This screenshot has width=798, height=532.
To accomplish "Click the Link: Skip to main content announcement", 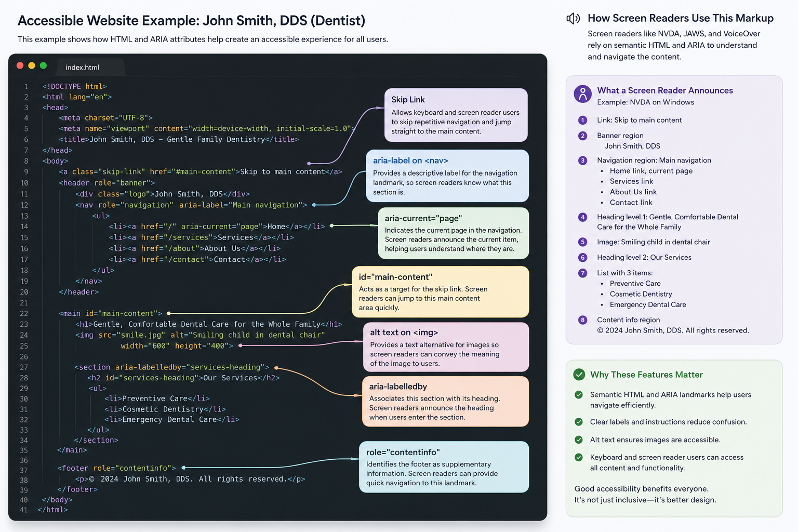I will [x=640, y=120].
